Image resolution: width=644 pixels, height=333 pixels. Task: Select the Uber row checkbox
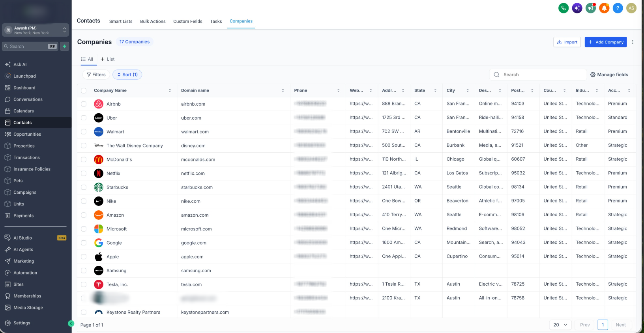84,118
